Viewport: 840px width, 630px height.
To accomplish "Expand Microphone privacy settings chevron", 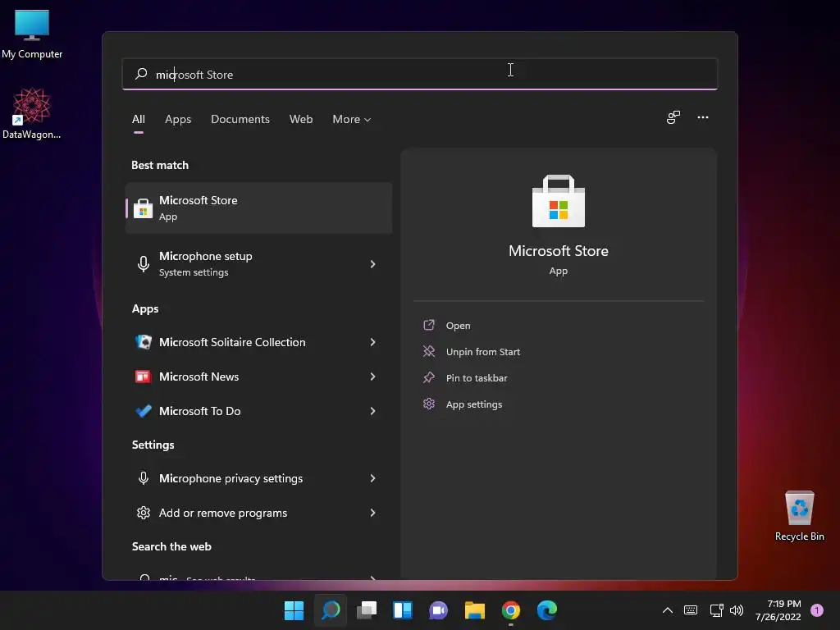I will pyautogui.click(x=373, y=478).
